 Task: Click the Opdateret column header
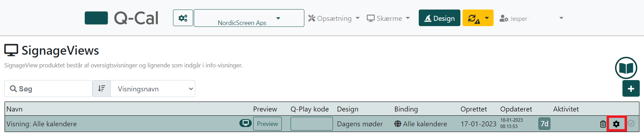coord(516,109)
